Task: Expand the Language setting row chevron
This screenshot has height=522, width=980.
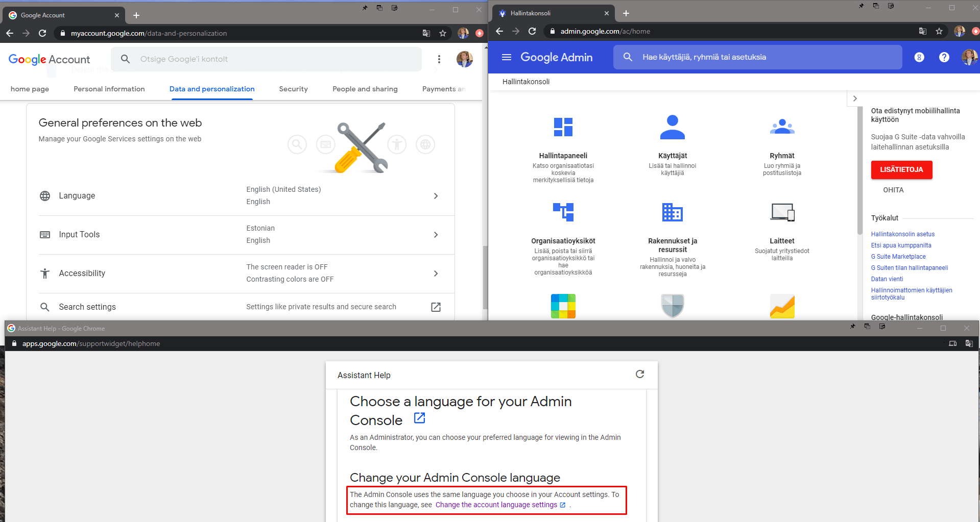Action: 436,196
